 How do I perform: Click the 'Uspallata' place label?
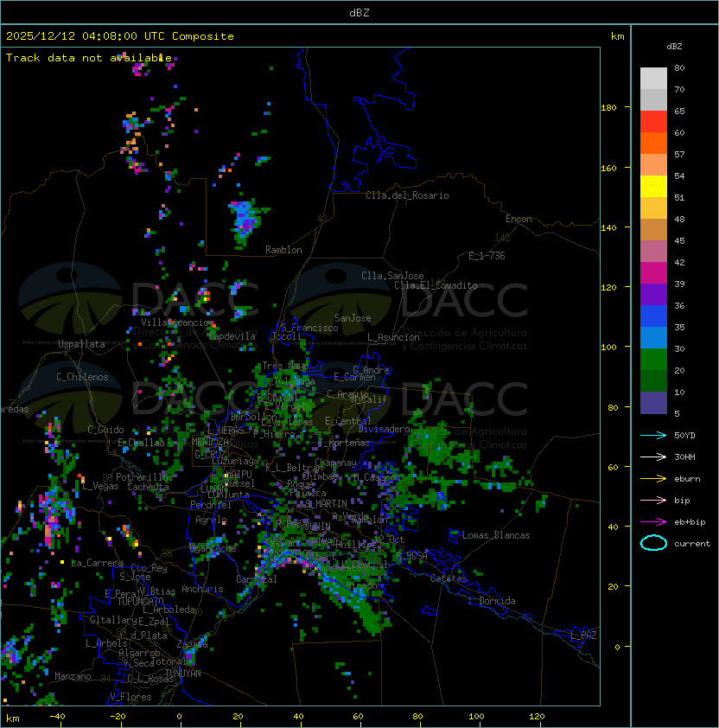(x=81, y=344)
